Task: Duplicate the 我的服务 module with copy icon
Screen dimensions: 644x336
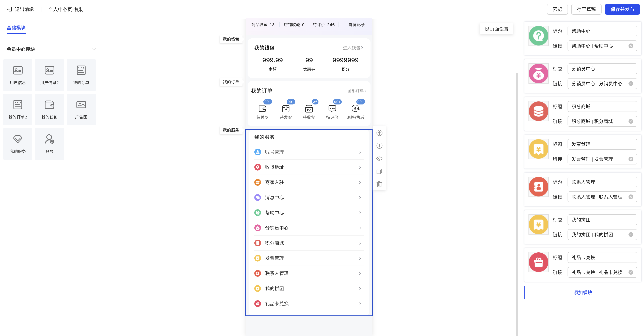Action: pos(379,171)
